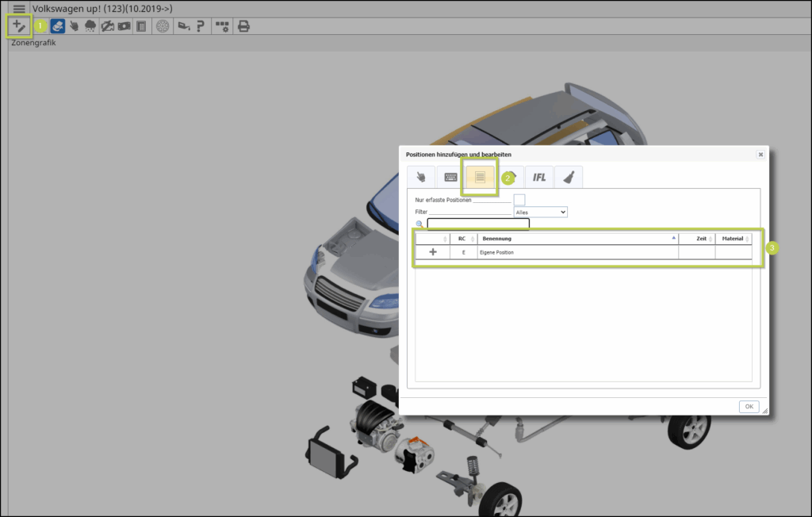
Task: Click plus to add 'Eigene Position' row
Action: [433, 252]
